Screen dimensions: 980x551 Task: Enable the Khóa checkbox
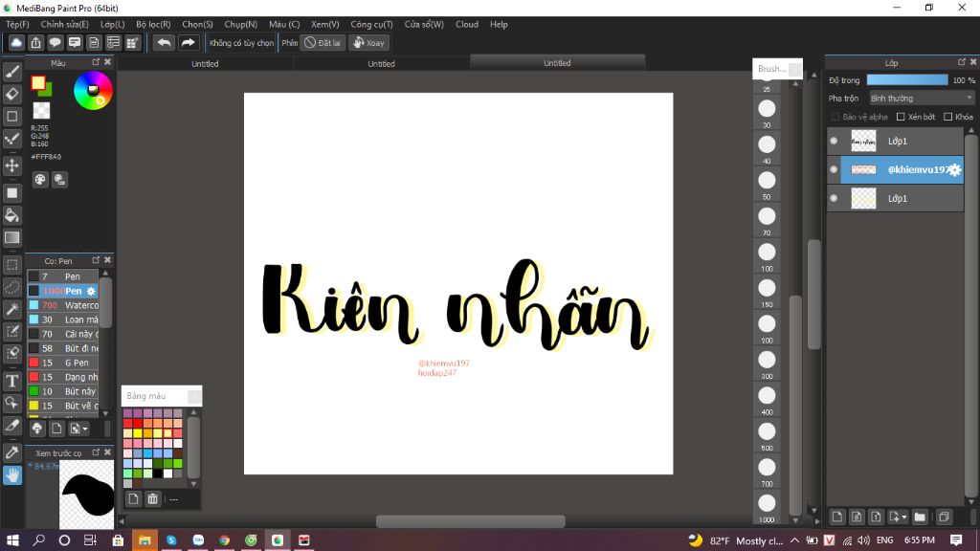[x=948, y=117]
